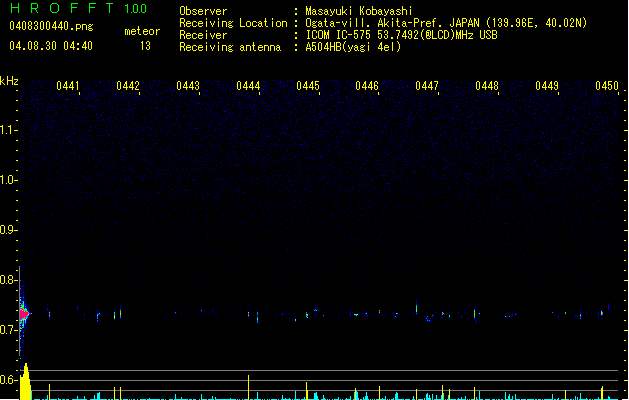The image size is (629, 400).
Task: Click the 0.9 kHz axis label
Action: point(8,230)
